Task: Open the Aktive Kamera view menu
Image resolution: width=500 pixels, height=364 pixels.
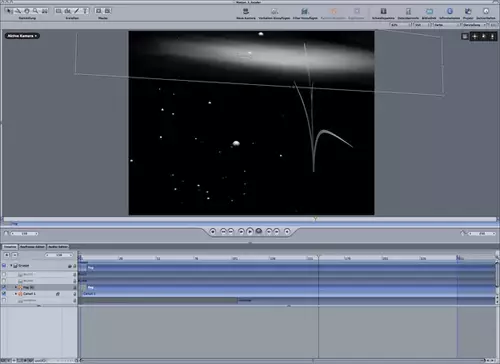Action: tap(22, 36)
